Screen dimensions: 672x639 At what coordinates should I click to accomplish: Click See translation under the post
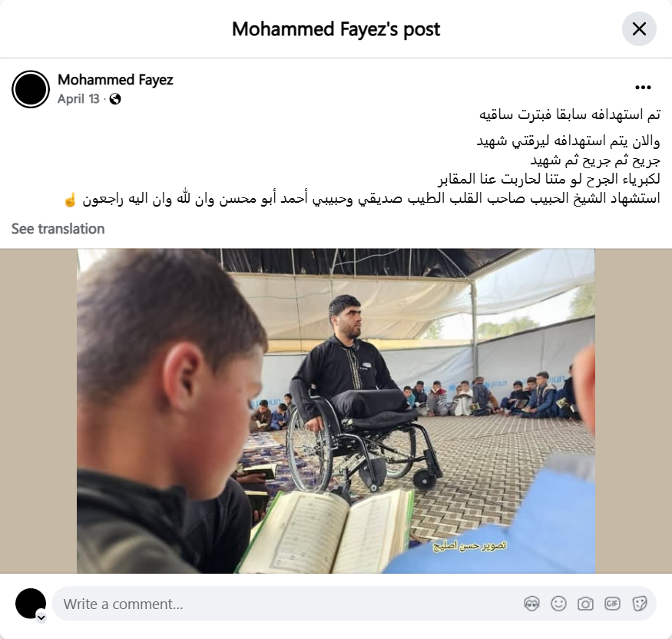tap(58, 229)
